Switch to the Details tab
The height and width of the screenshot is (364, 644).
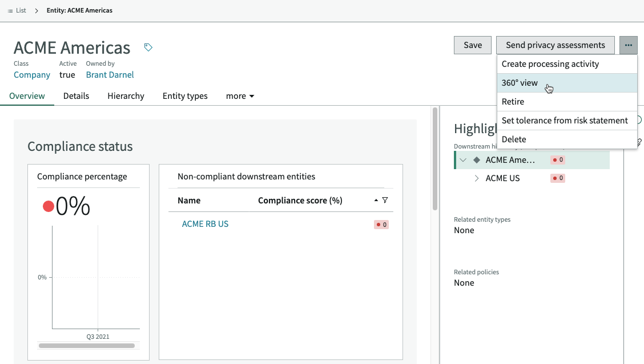pyautogui.click(x=76, y=96)
